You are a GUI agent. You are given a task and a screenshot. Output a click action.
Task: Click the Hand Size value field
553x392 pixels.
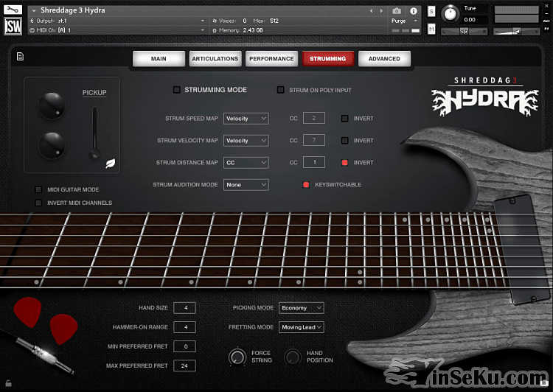[184, 308]
